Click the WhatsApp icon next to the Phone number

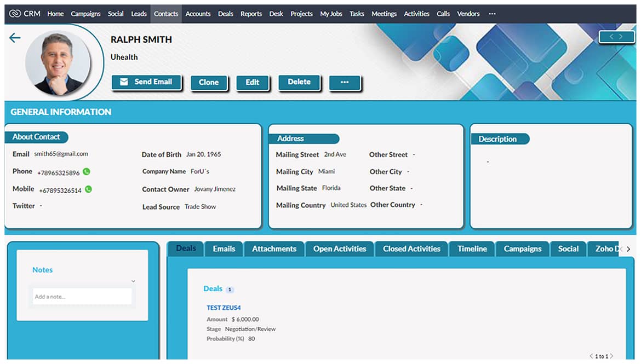pos(87,172)
